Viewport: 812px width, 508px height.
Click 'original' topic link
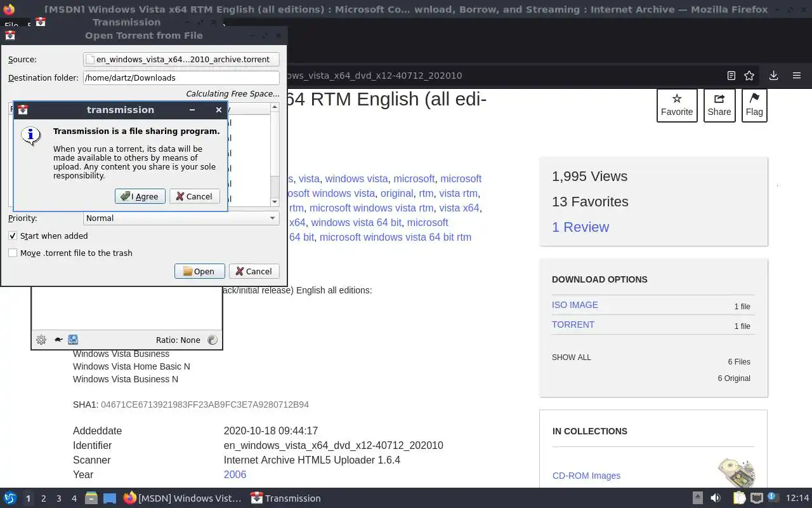pyautogui.click(x=396, y=194)
